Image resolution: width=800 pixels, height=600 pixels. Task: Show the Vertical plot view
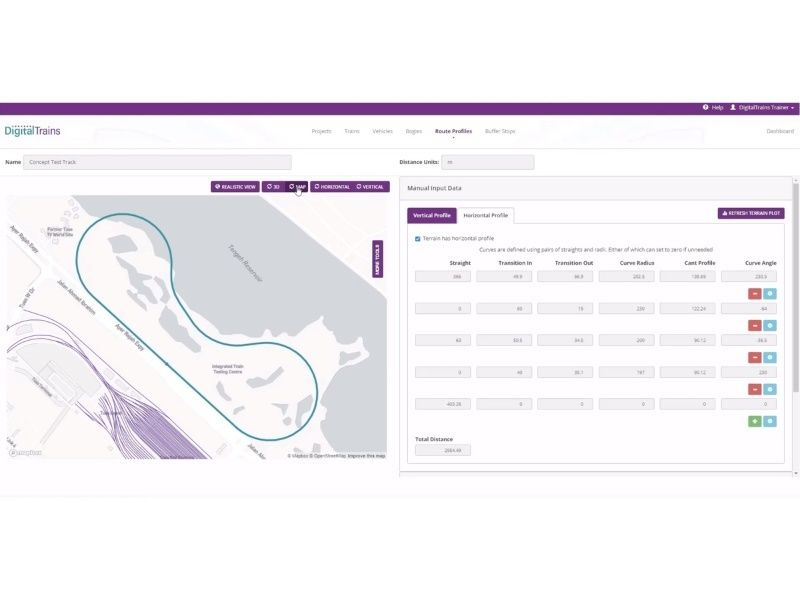tap(371, 187)
